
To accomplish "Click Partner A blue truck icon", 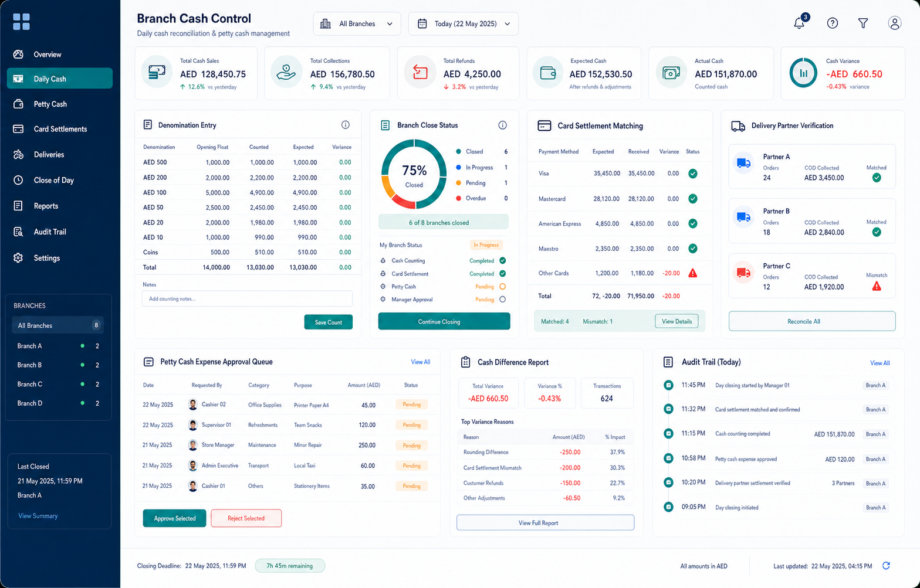I will (744, 163).
